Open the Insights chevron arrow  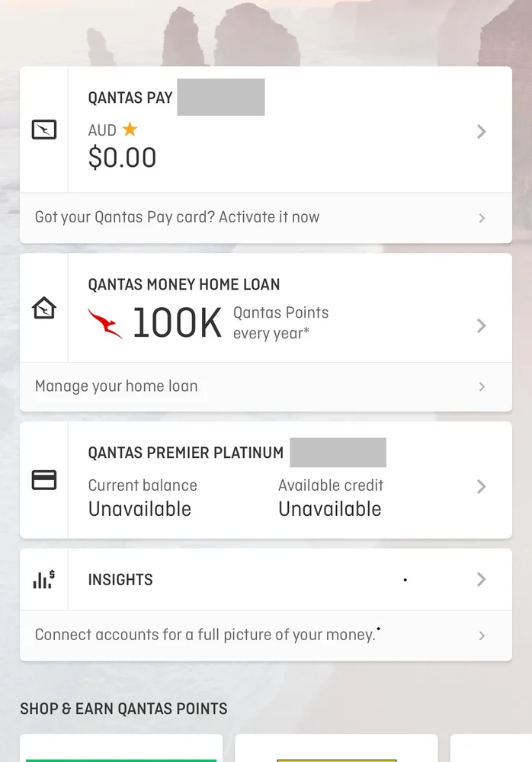coord(481,579)
